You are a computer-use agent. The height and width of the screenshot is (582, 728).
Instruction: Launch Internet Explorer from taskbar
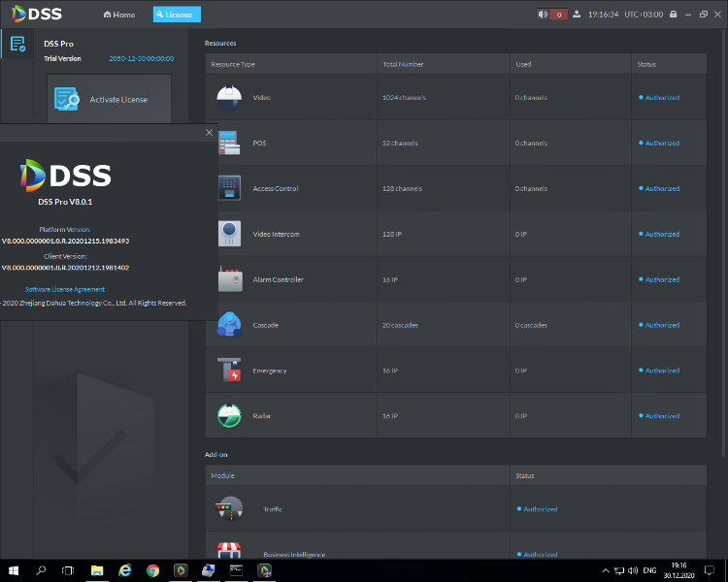point(125,570)
